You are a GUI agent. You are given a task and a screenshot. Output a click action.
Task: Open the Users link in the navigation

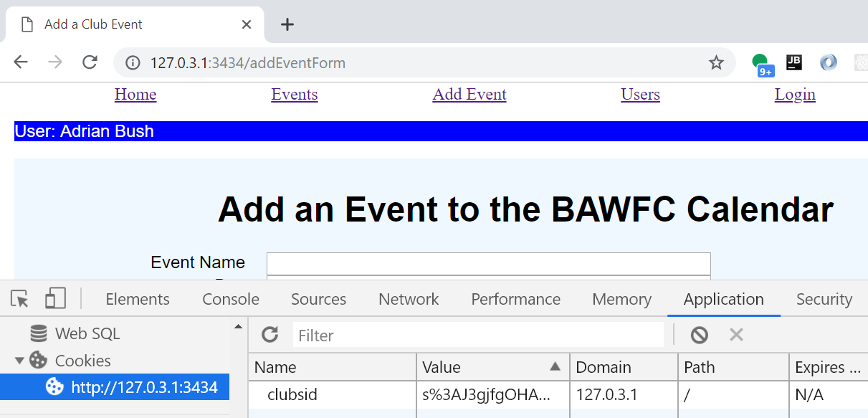tap(640, 95)
